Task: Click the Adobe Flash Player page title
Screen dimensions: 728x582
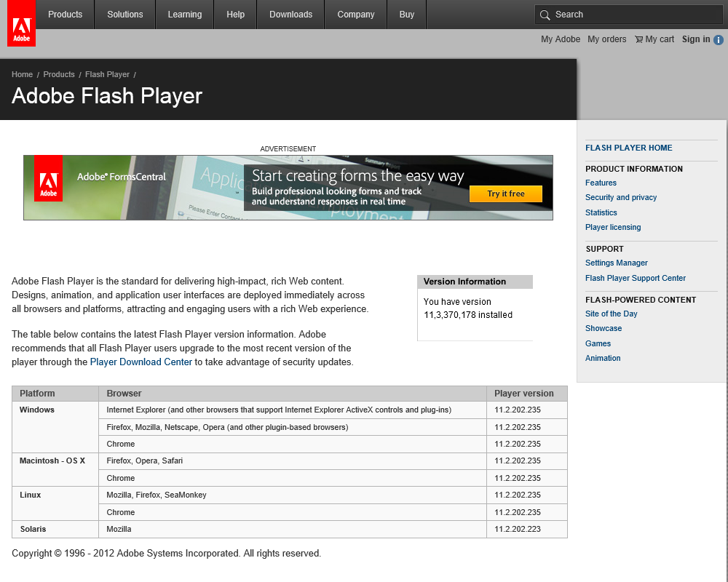Action: pyautogui.click(x=107, y=96)
